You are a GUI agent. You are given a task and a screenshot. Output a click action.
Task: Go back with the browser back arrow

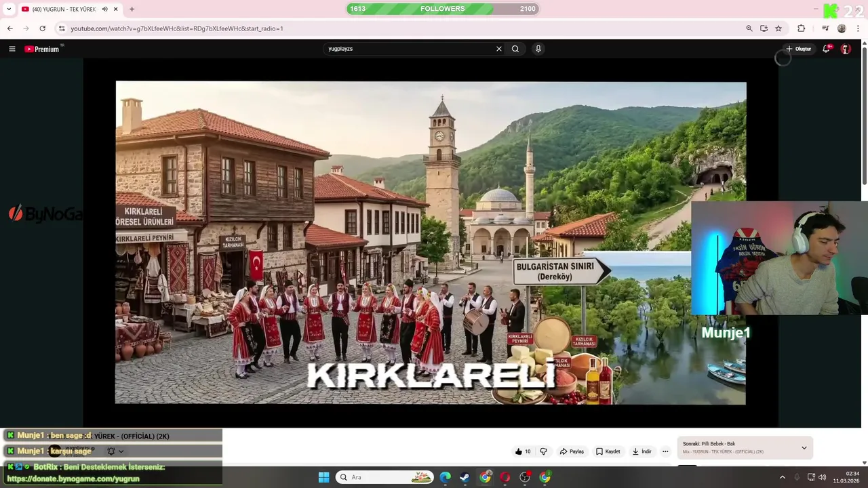coord(9,28)
